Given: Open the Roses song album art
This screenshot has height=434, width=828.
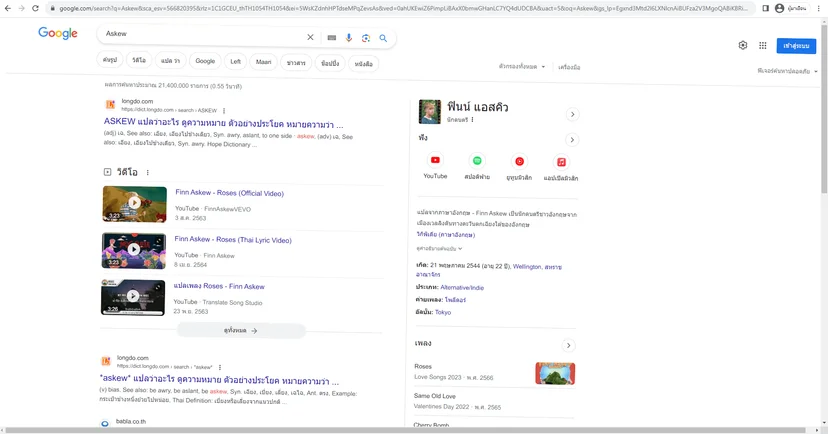Looking at the screenshot, I should click(555, 373).
